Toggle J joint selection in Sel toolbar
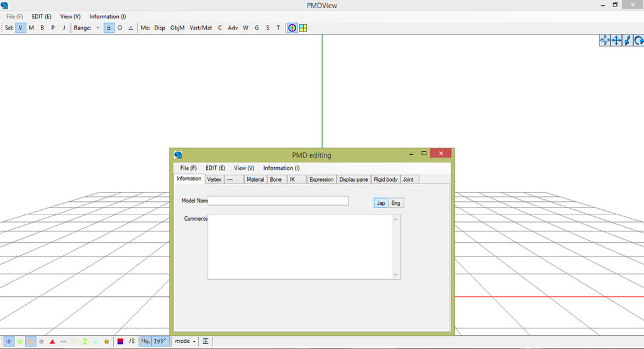 point(64,28)
